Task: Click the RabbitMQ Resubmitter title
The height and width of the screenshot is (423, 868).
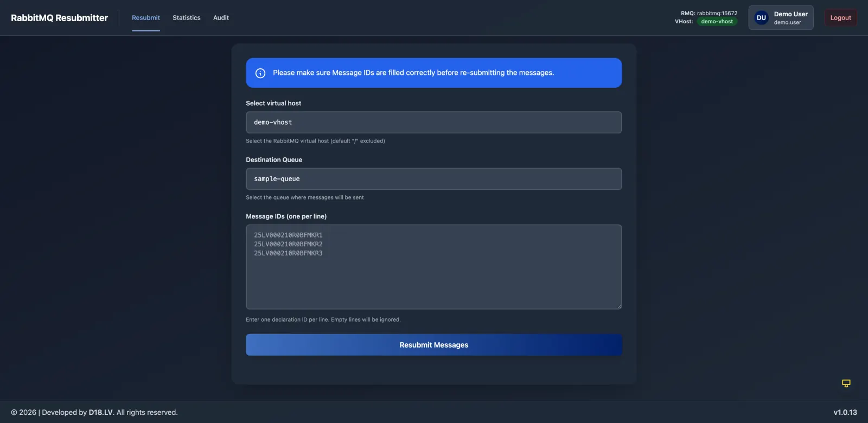Action: click(60, 18)
